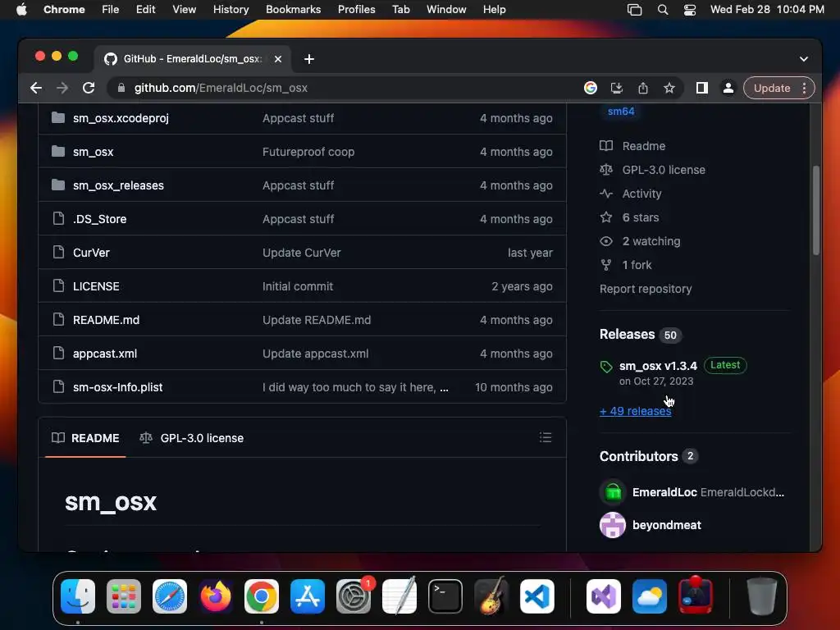The height and width of the screenshot is (630, 840).
Task: Open the CurVer file
Action: point(91,253)
